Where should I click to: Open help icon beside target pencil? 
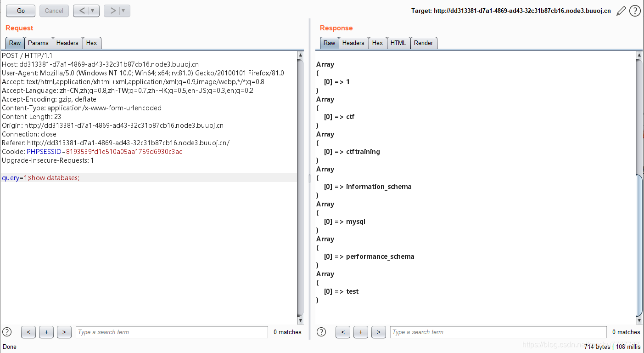[635, 11]
